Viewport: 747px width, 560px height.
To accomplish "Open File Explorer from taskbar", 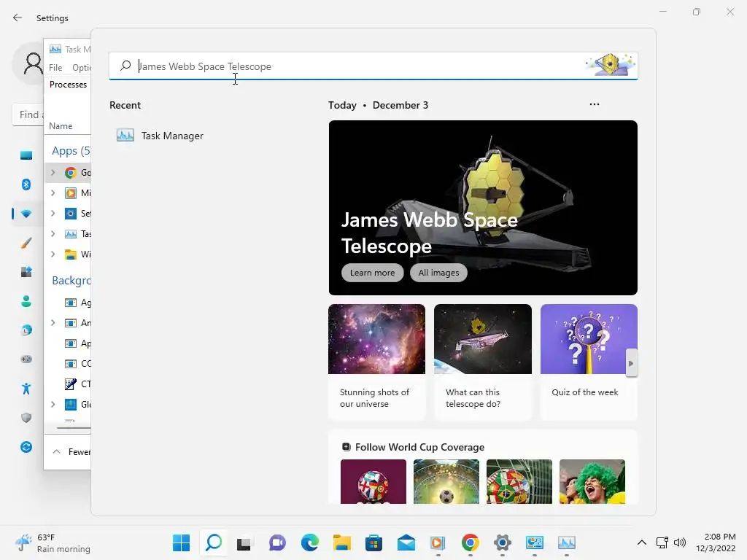I will [x=341, y=542].
